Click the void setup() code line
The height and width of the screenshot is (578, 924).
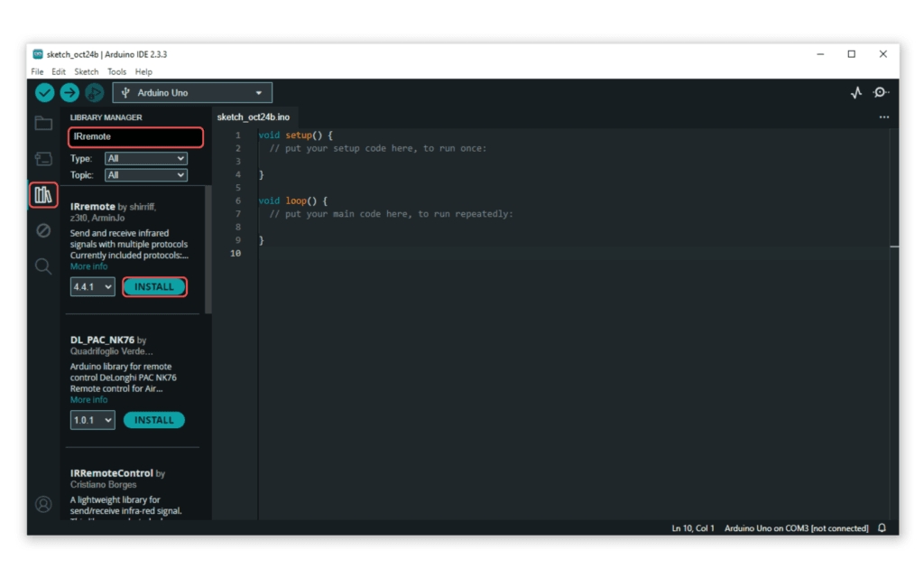pos(296,135)
